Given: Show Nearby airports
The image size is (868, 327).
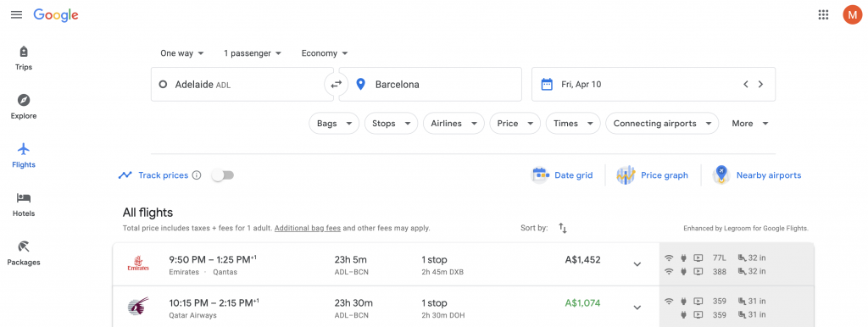Looking at the screenshot, I should [756, 175].
